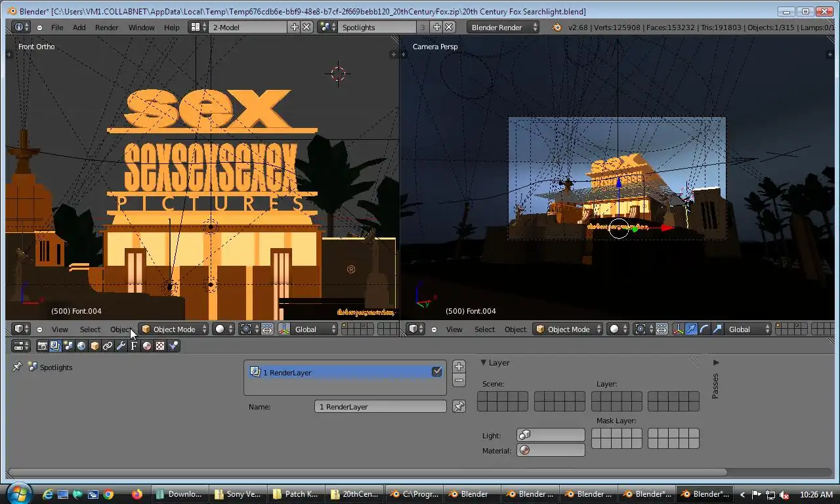This screenshot has width=840, height=504.
Task: Remove render layer minus button
Action: [459, 380]
